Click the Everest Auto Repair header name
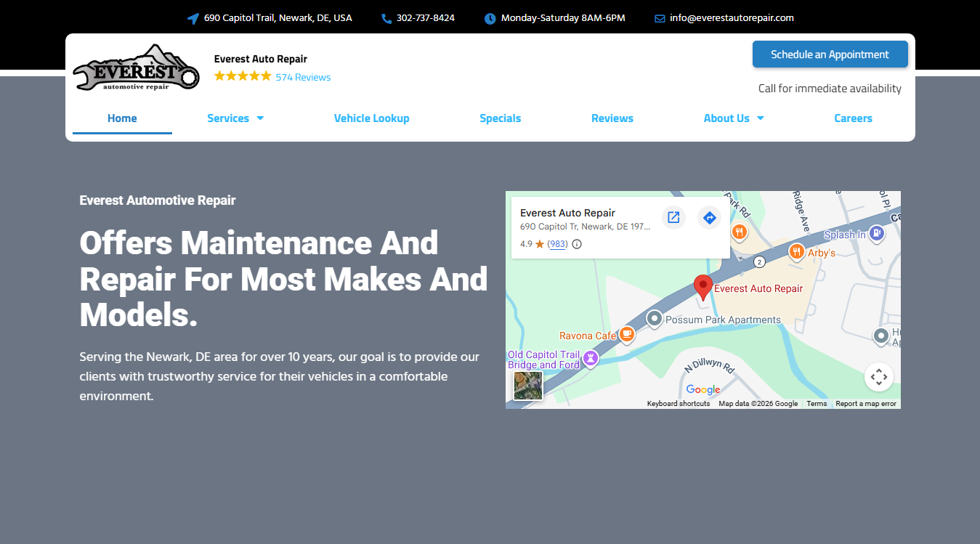Image resolution: width=980 pixels, height=544 pixels. coord(261,59)
